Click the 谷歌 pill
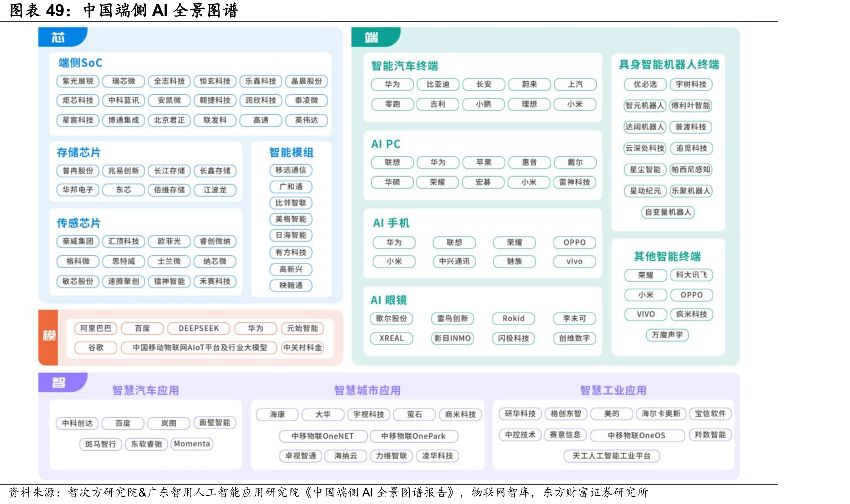This screenshot has height=504, width=850. 96,348
